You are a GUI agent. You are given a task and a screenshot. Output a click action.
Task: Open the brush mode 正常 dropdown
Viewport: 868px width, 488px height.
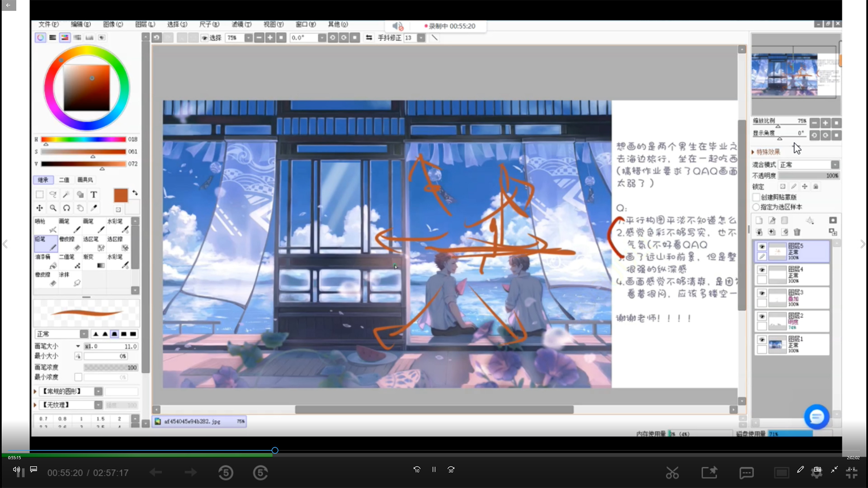pyautogui.click(x=61, y=334)
